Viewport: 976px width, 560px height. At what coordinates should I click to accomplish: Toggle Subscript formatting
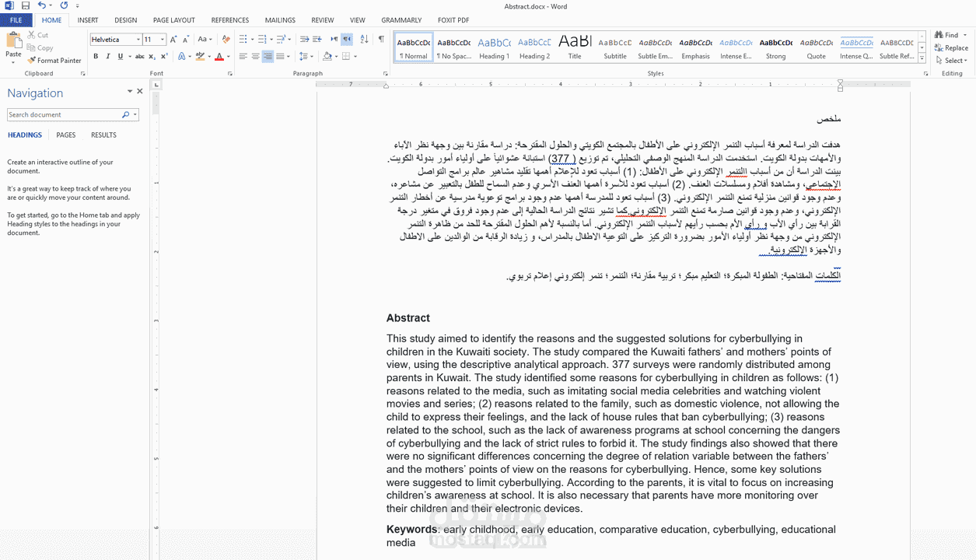coord(152,56)
